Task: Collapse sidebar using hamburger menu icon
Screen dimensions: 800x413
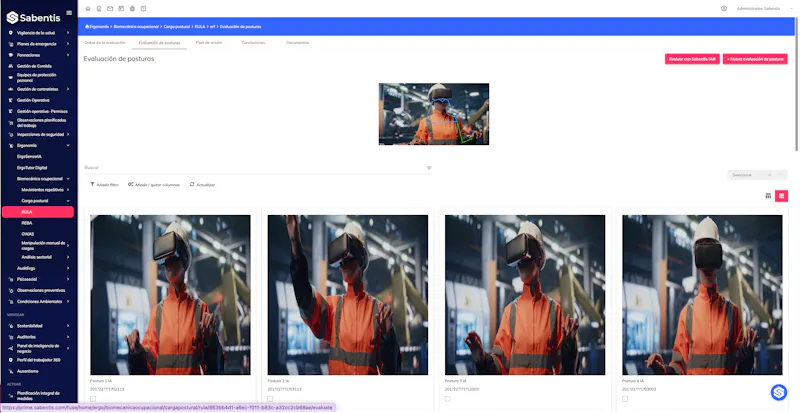Action: (69, 13)
